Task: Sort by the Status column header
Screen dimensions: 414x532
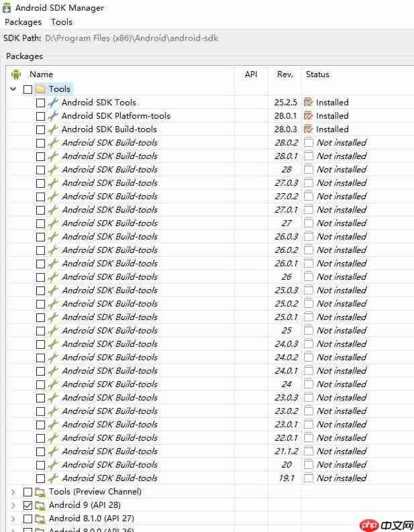Action: point(317,74)
